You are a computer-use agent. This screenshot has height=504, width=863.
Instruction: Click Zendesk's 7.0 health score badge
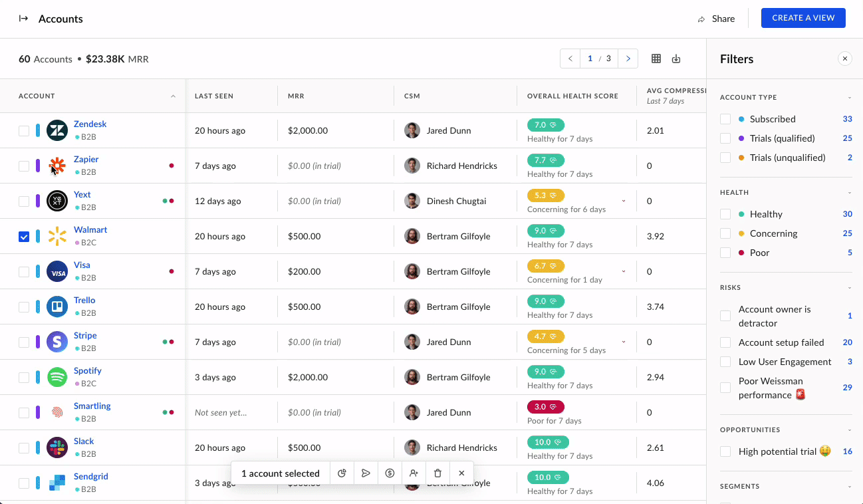click(546, 125)
